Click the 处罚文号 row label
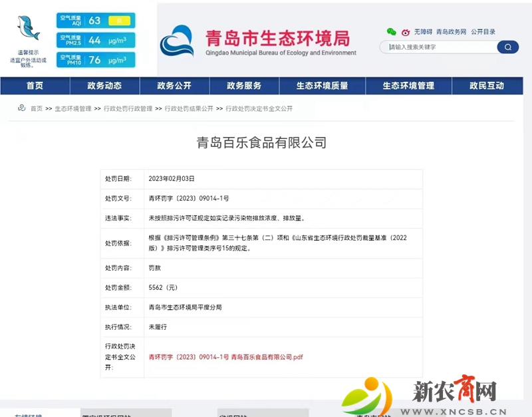This screenshot has height=417, width=532. tap(118, 198)
